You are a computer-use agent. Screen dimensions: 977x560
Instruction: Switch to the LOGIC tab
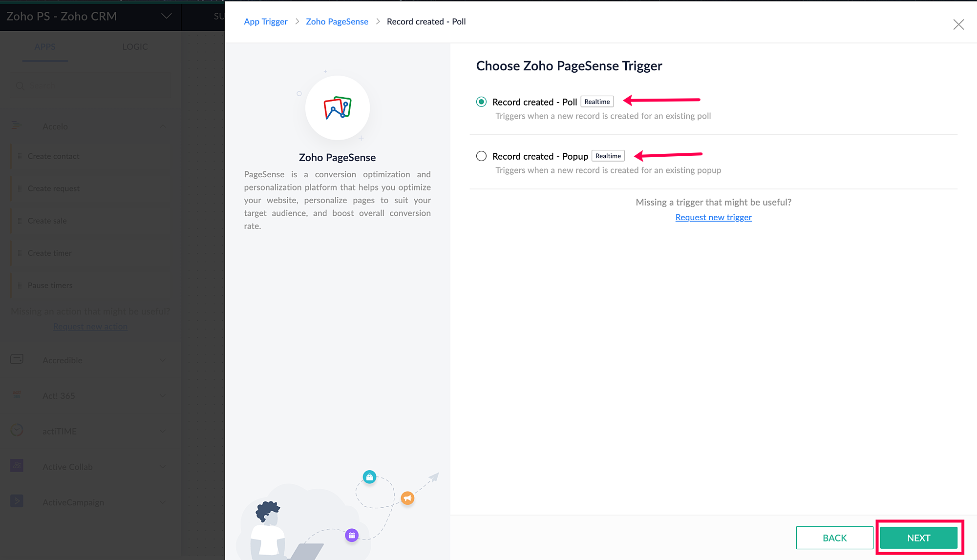[x=135, y=47]
